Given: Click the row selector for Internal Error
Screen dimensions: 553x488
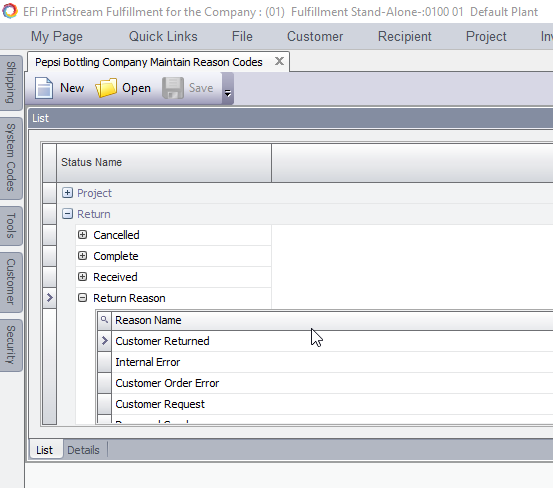Looking at the screenshot, I should (104, 362).
